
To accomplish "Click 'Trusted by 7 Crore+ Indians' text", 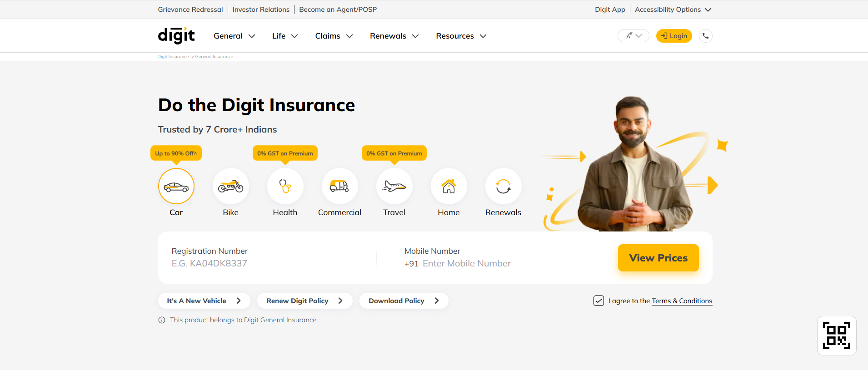I will (x=217, y=129).
